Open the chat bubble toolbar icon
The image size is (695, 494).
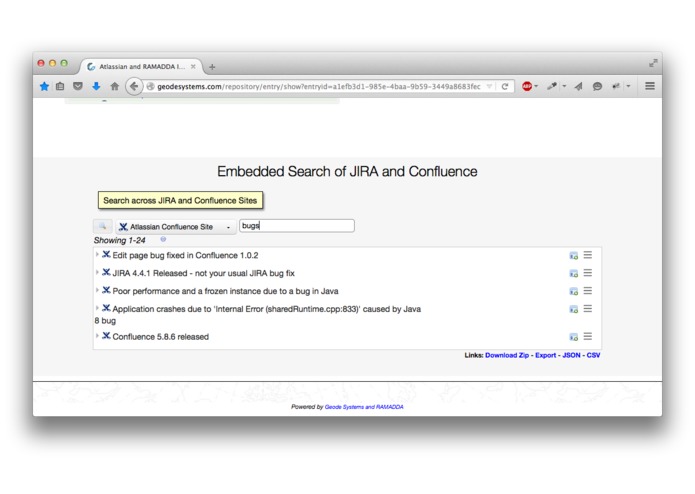pos(597,86)
